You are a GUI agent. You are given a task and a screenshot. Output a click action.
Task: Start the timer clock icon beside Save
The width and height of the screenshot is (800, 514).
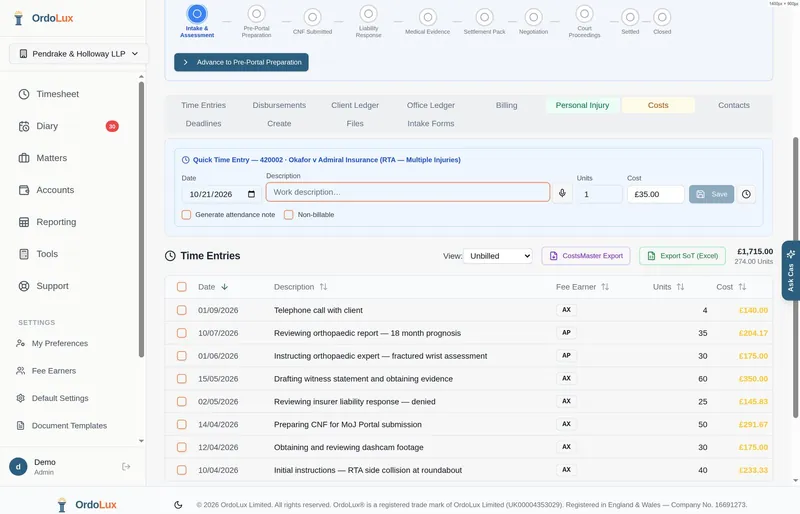746,194
